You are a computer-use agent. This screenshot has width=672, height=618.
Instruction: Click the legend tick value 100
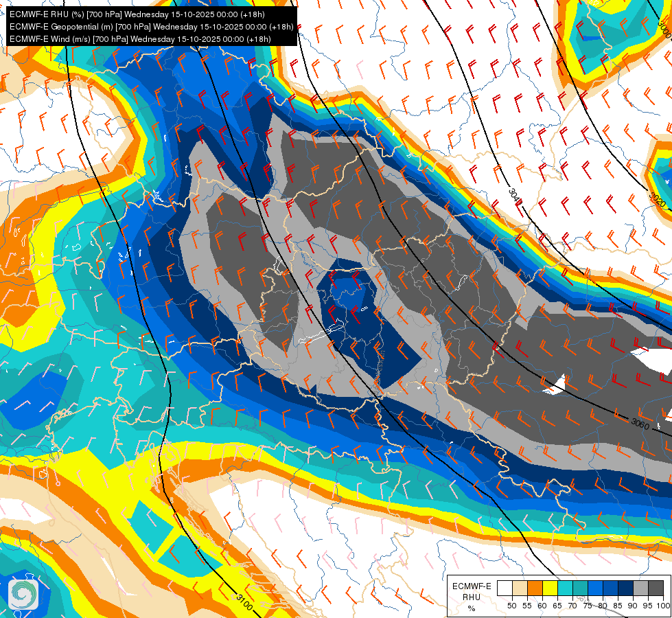coord(663,606)
